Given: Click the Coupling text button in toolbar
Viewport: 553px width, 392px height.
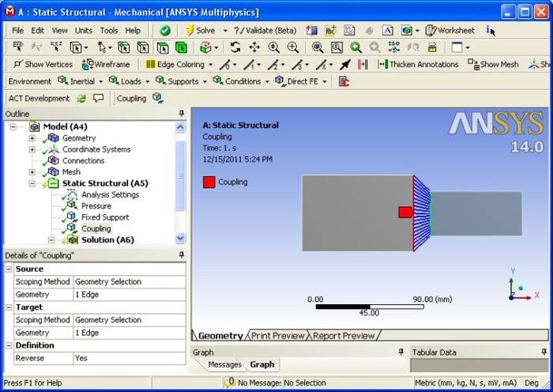Looking at the screenshot, I should [132, 99].
